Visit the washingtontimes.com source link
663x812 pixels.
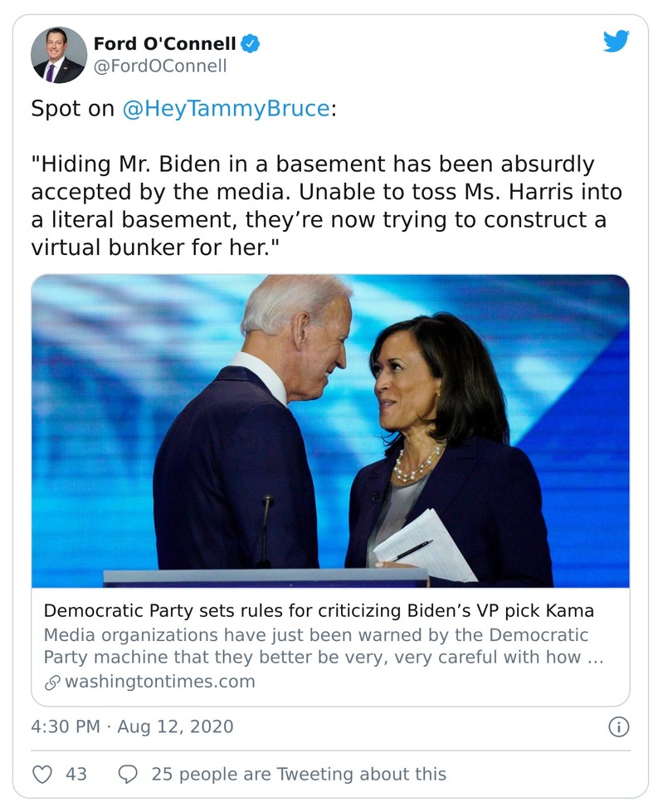[159, 682]
